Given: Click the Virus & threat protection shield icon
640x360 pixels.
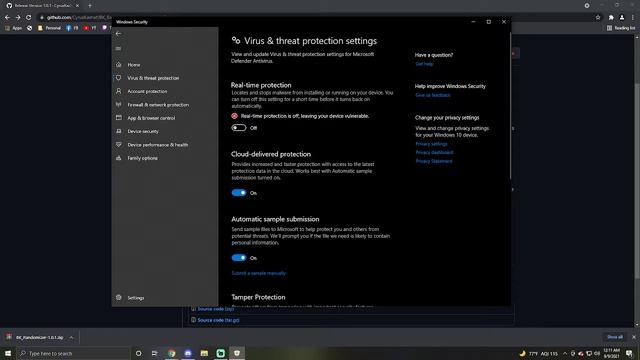Looking at the screenshot, I should point(119,78).
